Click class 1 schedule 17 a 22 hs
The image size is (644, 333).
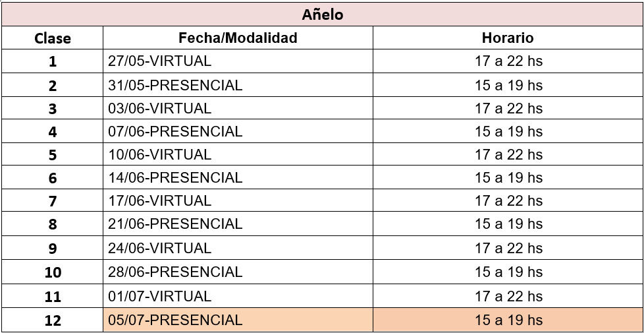tap(508, 61)
